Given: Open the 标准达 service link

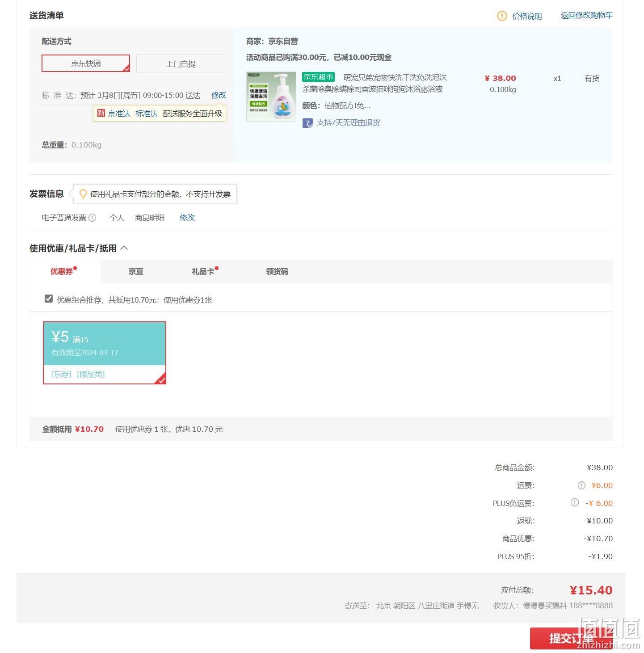Looking at the screenshot, I should (x=147, y=114).
